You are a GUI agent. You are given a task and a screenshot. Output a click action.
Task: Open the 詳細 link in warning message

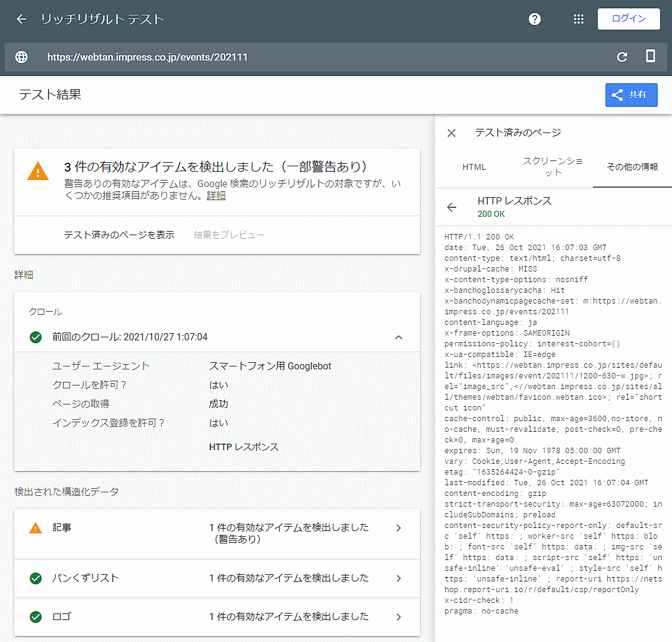tap(216, 195)
